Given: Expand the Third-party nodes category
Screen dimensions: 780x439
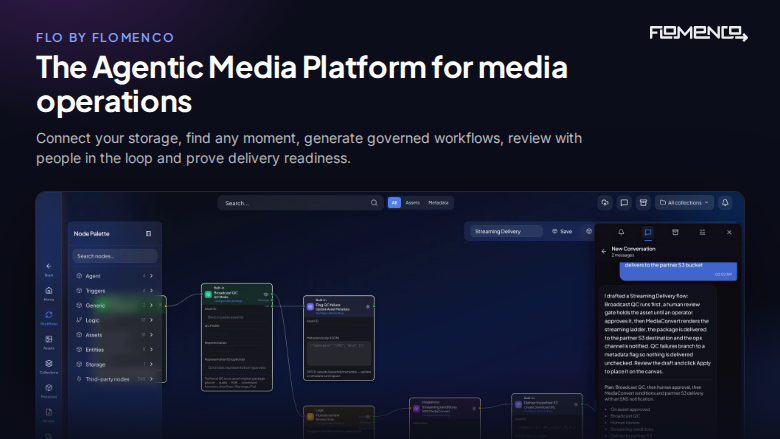Looking at the screenshot, I should (114, 379).
